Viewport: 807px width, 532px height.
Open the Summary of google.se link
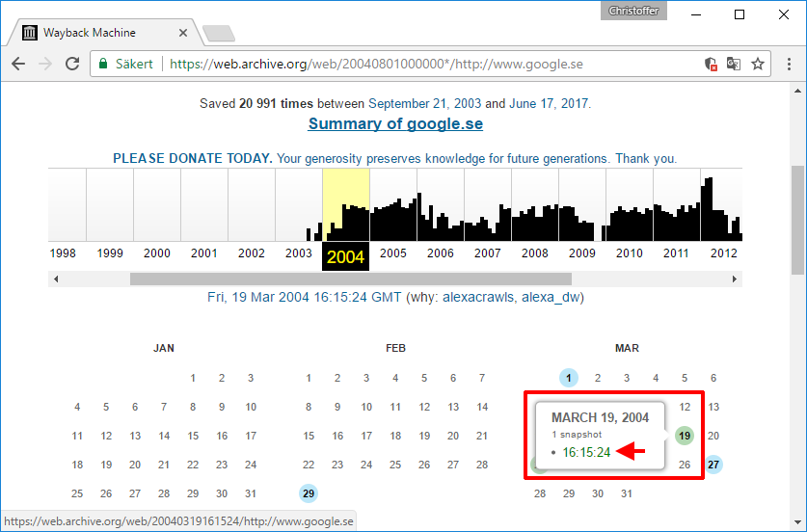click(x=395, y=124)
